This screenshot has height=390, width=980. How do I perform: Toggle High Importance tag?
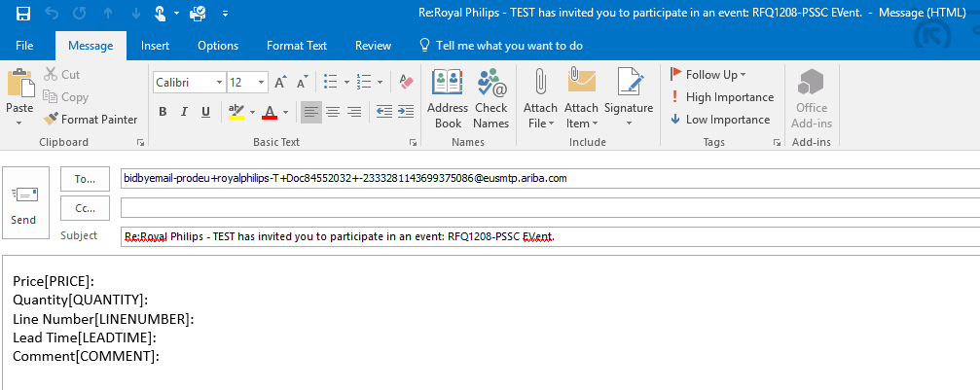point(721,97)
